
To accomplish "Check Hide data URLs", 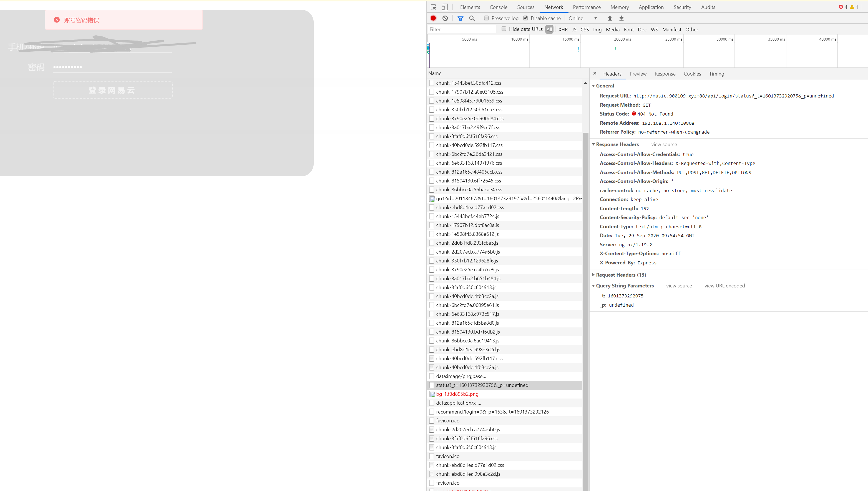I will tap(504, 29).
